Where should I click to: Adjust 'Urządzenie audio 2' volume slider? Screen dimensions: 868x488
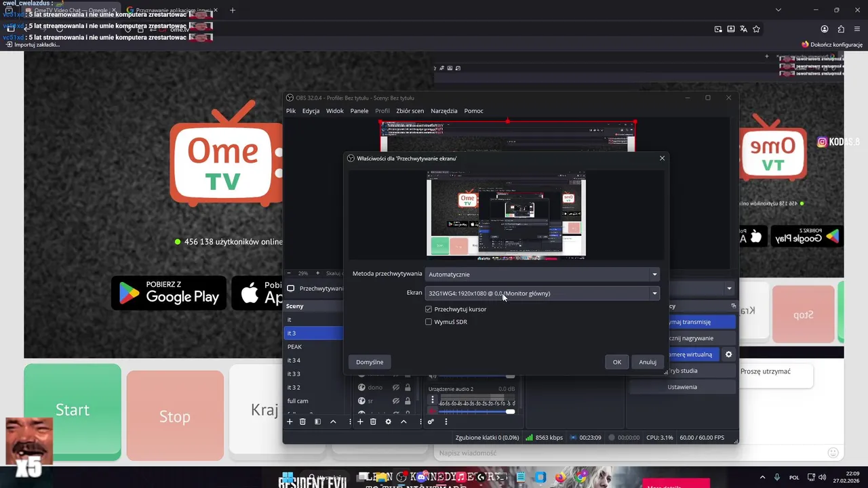click(x=477, y=411)
